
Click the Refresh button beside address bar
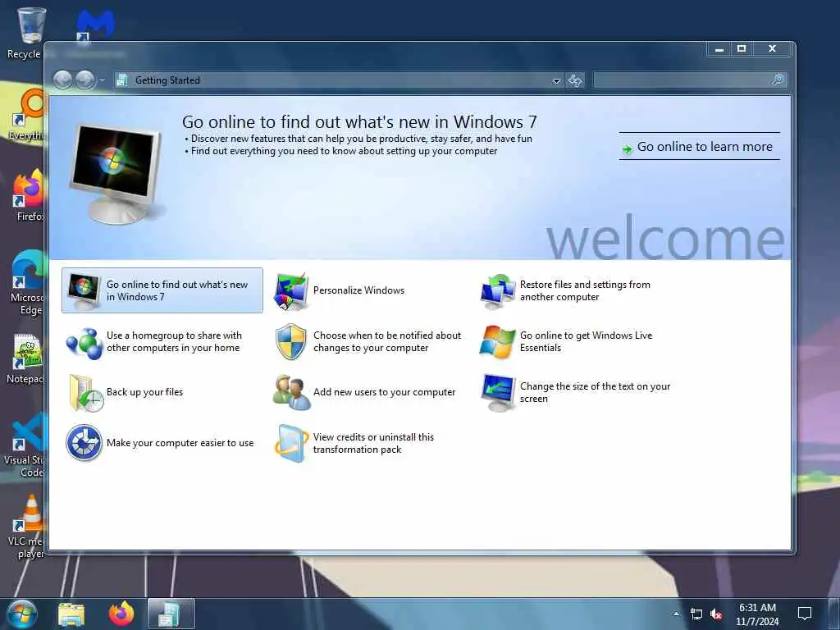tap(575, 80)
